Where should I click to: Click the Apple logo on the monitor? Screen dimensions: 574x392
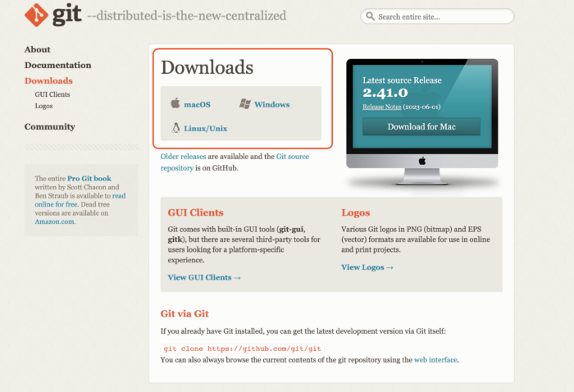pos(421,161)
